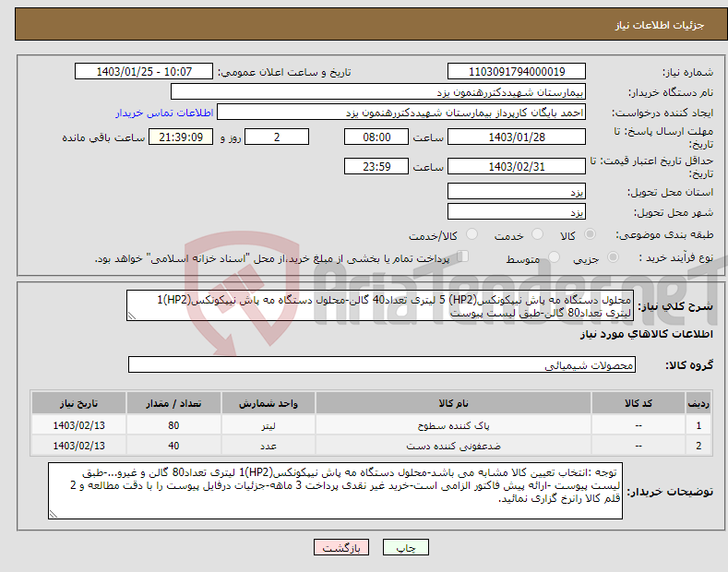Click the buyer organization name field

tap(378, 92)
